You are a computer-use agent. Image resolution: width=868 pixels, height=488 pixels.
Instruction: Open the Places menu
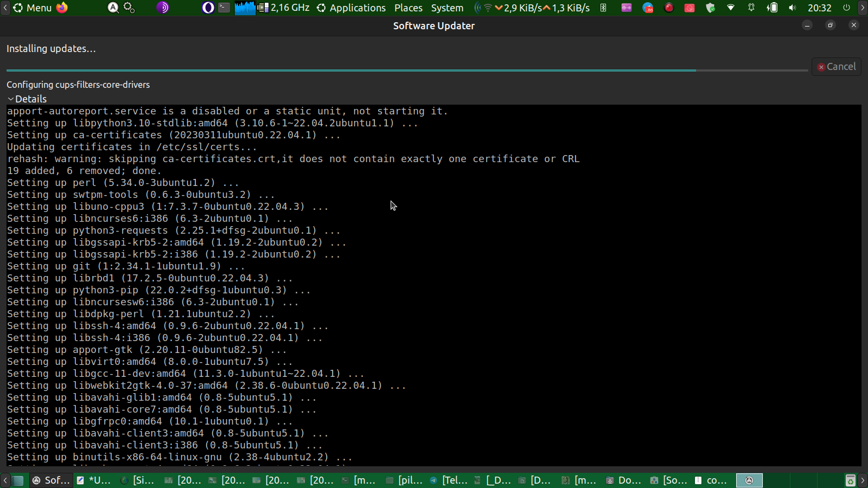tap(409, 8)
